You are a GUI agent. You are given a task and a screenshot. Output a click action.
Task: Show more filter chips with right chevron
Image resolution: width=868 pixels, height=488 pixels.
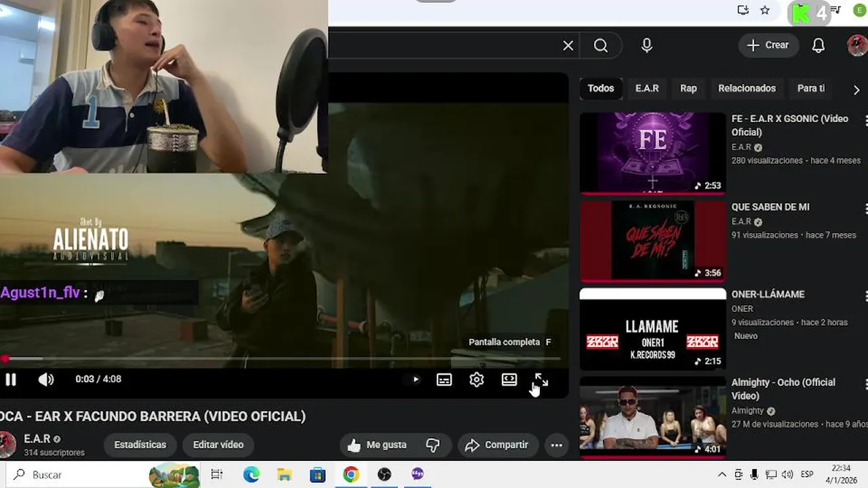(856, 89)
